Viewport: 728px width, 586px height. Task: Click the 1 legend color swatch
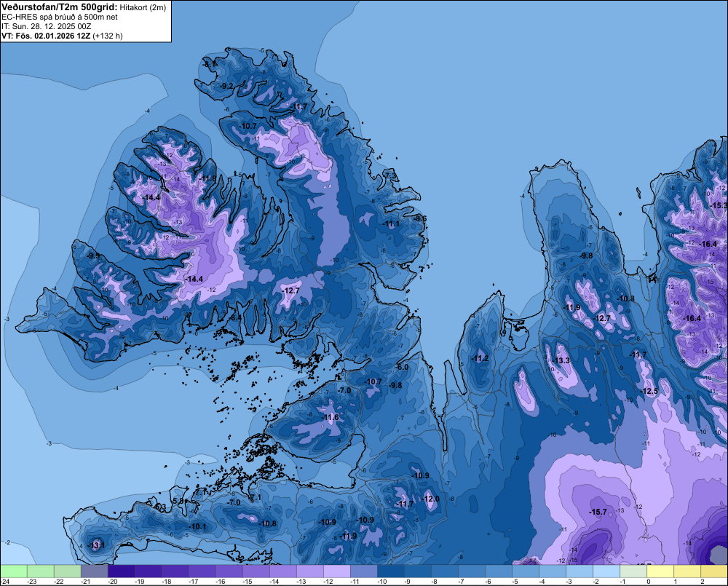[x=687, y=571]
